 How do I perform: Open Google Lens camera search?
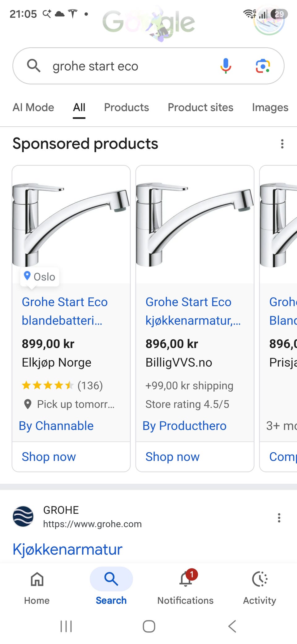click(263, 66)
